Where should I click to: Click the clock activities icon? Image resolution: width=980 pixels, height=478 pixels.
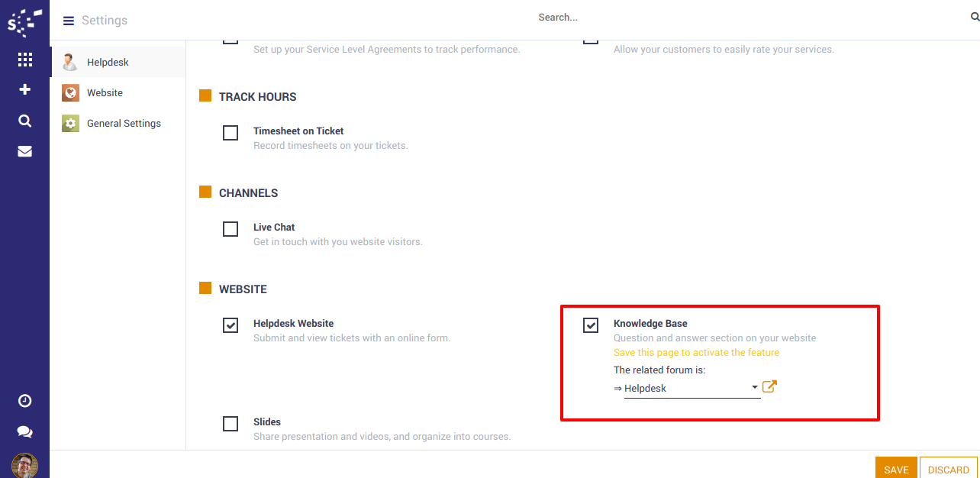pos(24,401)
